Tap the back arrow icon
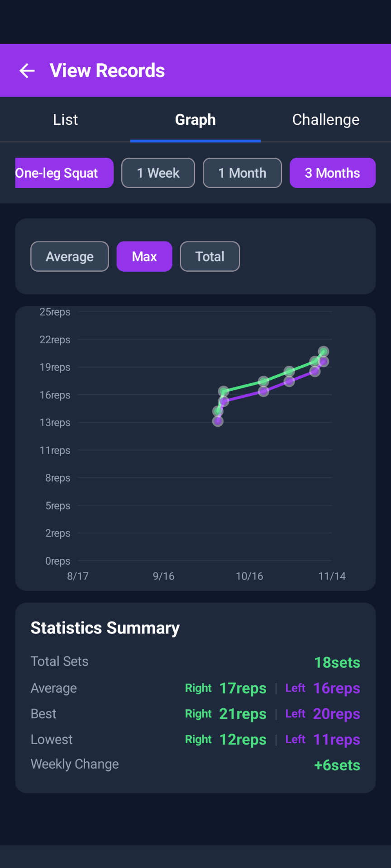 (27, 71)
